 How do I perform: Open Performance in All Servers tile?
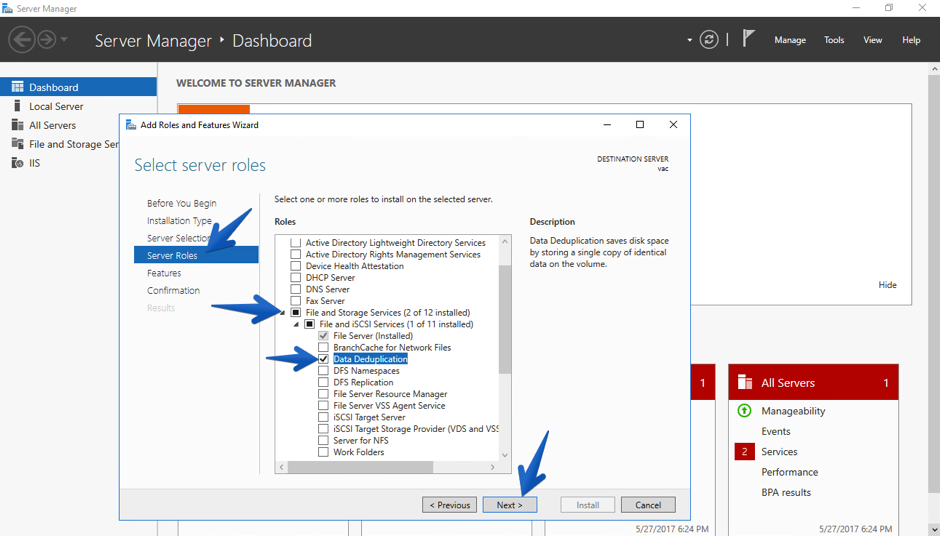(x=790, y=472)
